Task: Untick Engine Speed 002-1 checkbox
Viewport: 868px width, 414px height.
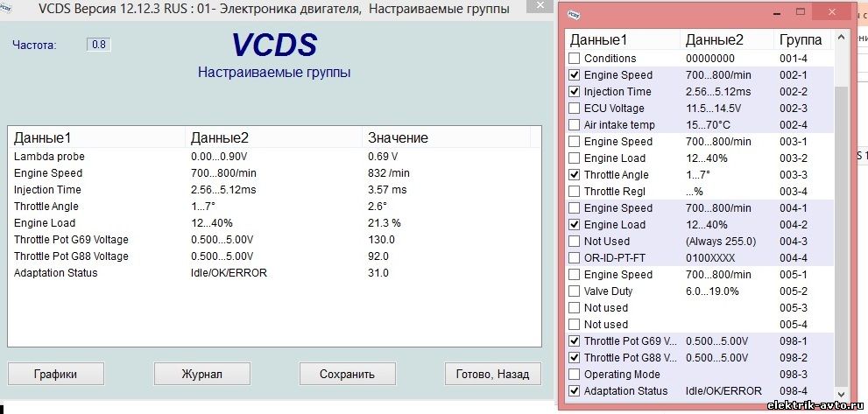Action: point(575,74)
